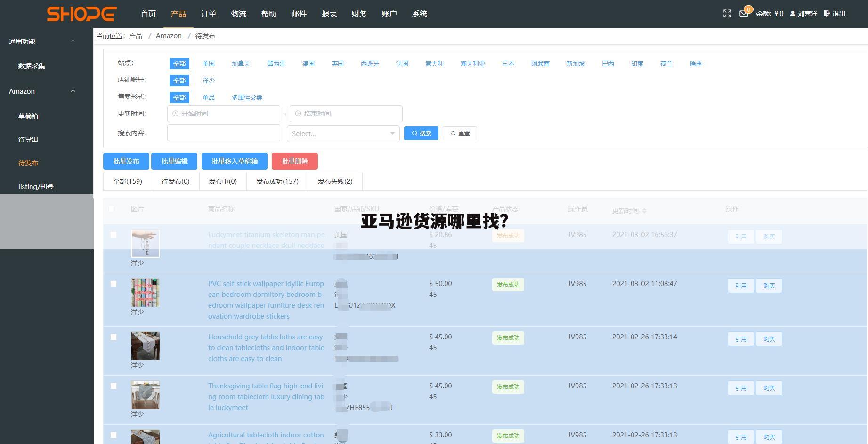The width and height of the screenshot is (868, 444).
Task: Click 批量删除 button
Action: point(295,161)
